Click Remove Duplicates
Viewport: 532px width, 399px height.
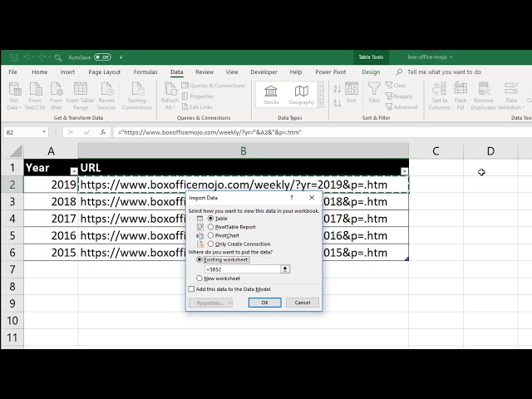[484, 96]
